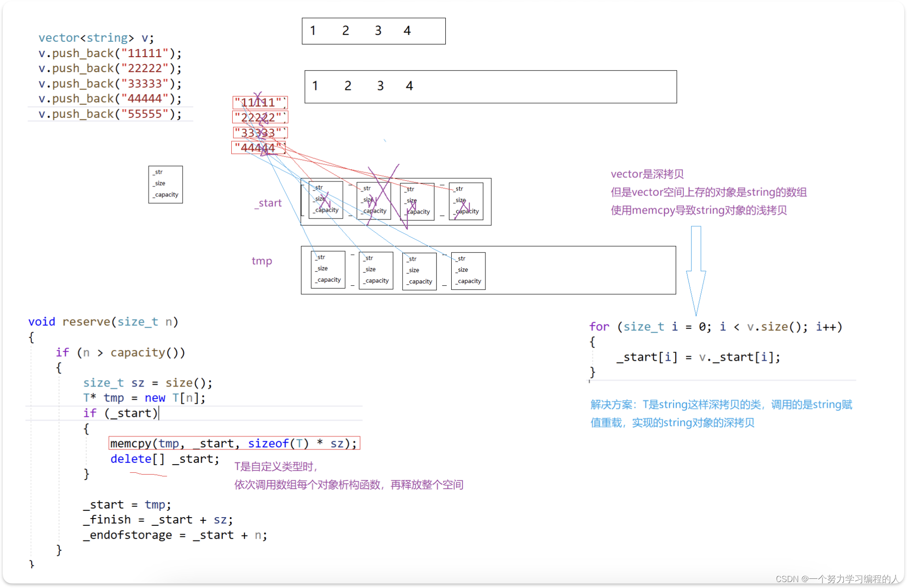907x588 pixels.
Task: Click the small box numbered 1 2 3 4
Action: (373, 31)
